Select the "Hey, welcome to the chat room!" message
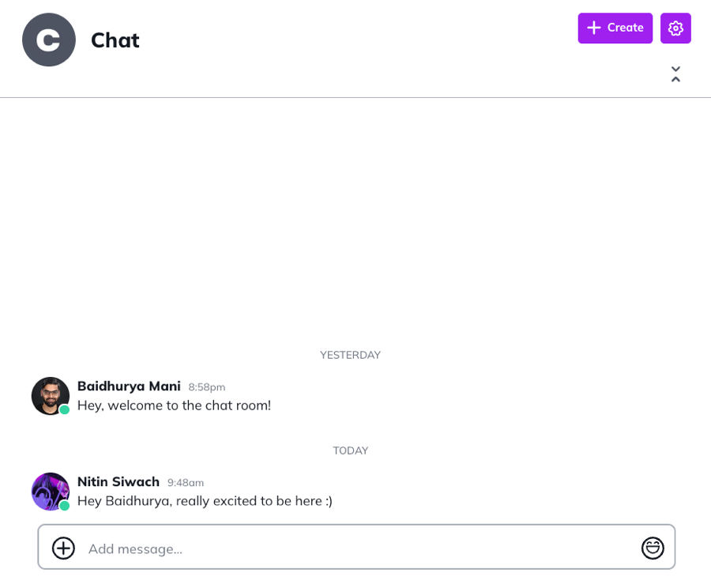 point(174,405)
